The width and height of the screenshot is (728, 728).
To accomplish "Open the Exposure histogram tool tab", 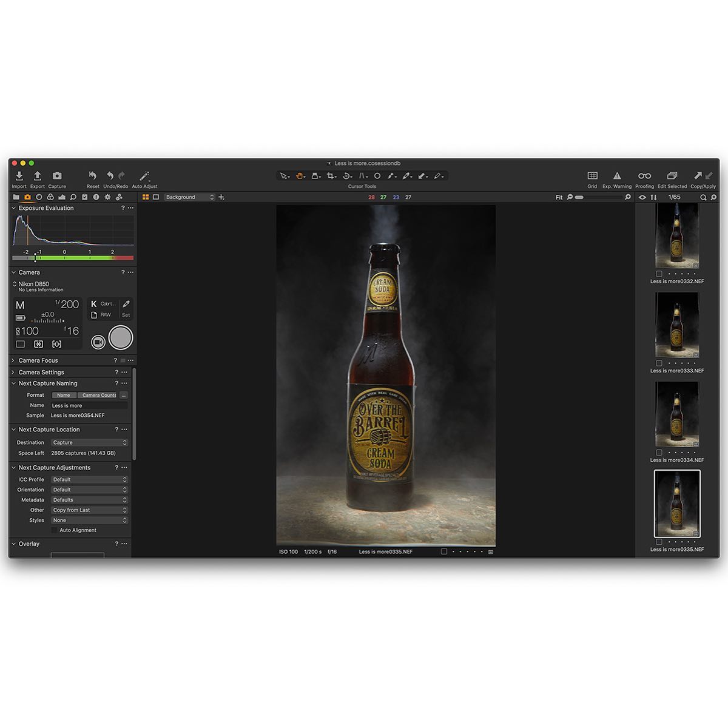I will (x=62, y=197).
